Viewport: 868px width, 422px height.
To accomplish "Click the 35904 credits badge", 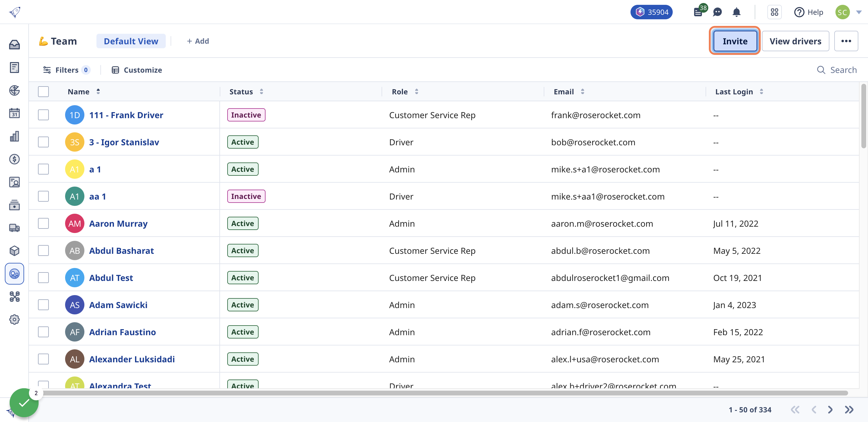I will point(651,12).
